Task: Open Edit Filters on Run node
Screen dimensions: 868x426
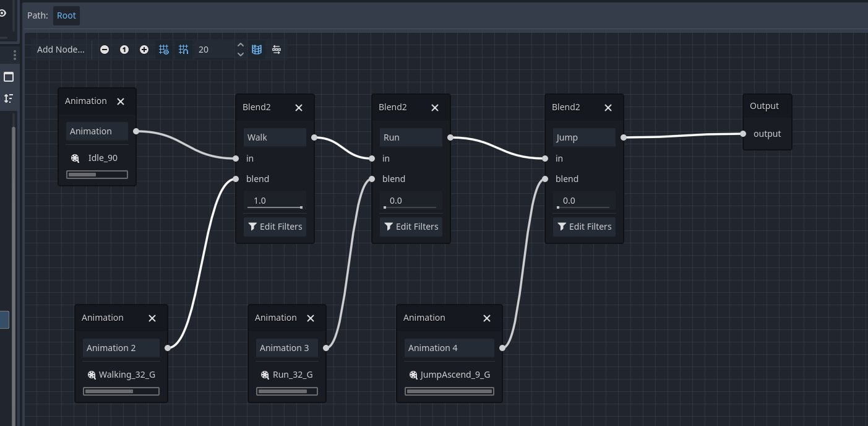Action: coord(411,227)
